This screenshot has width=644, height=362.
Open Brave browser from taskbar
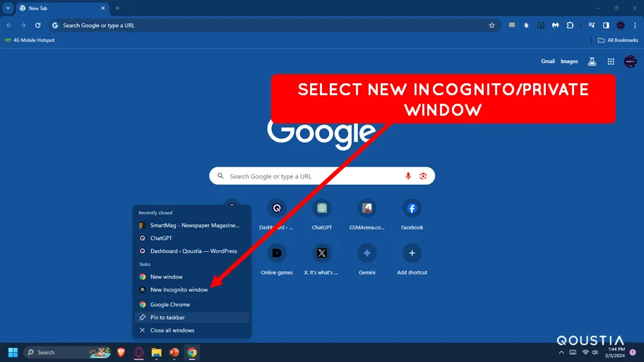tap(121, 352)
